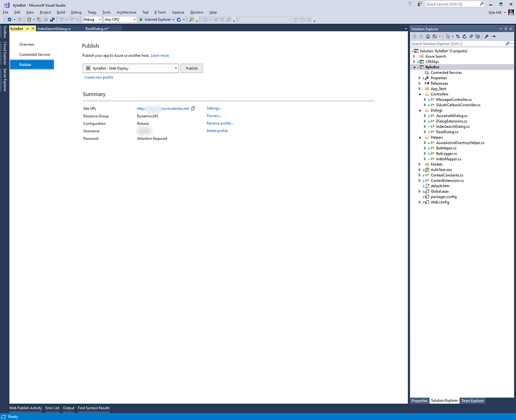Click the Publish button
Viewport: 516px width, 420px height.
click(x=192, y=68)
